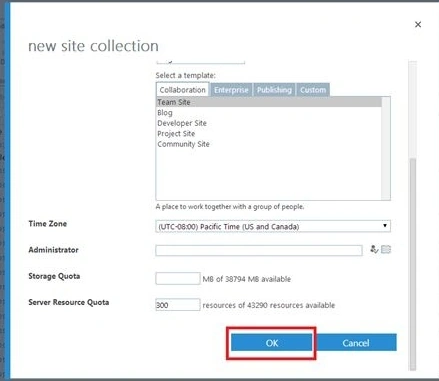Image resolution: width=439 pixels, height=381 pixels.
Task: Click the Cancel button
Action: tap(356, 343)
